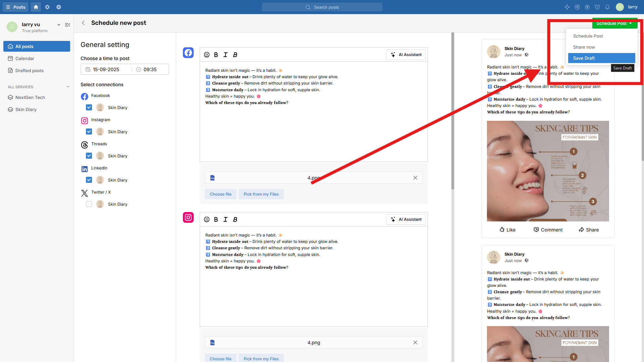Enable Skin Diary under Twitter / X
Viewport: 644px width, 362px height.
coord(89,204)
